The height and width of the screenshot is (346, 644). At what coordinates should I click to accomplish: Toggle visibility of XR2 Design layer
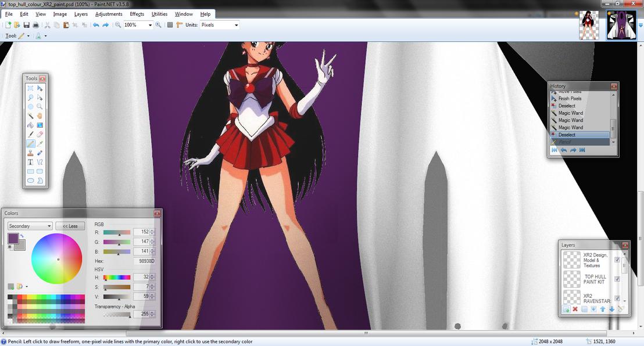click(x=617, y=260)
